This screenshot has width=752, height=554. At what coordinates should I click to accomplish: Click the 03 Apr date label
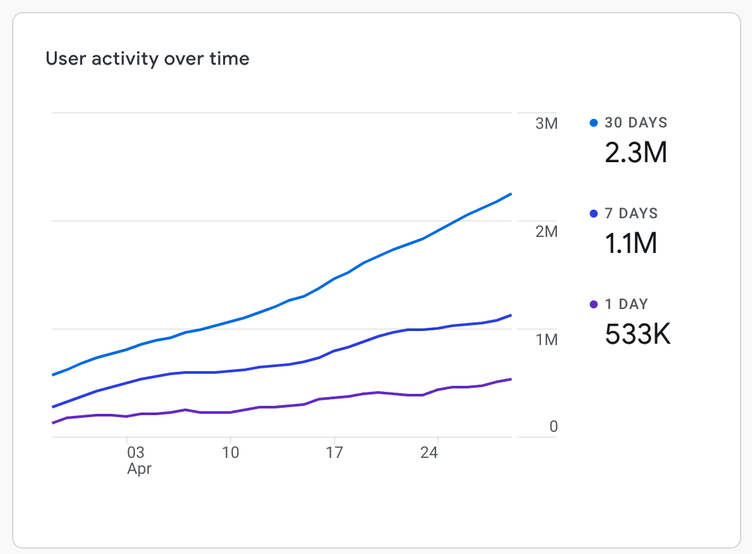coord(136,460)
